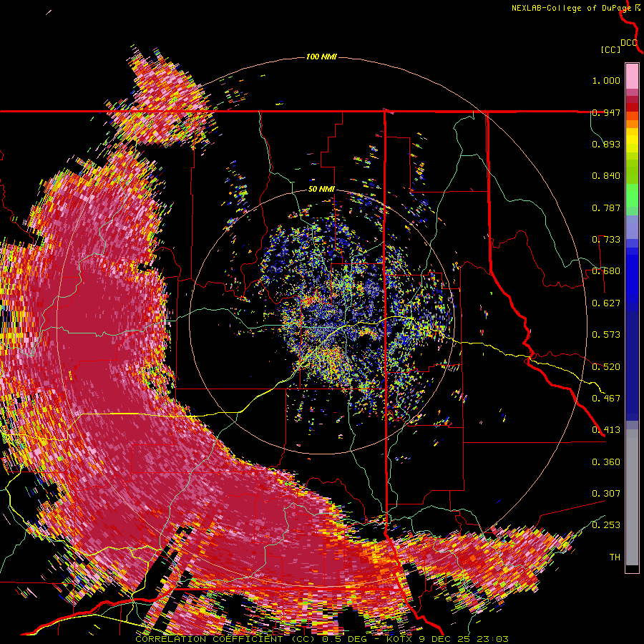The width and height of the screenshot is (644, 644).
Task: Select the 0.733 scale value
Action: point(606,240)
